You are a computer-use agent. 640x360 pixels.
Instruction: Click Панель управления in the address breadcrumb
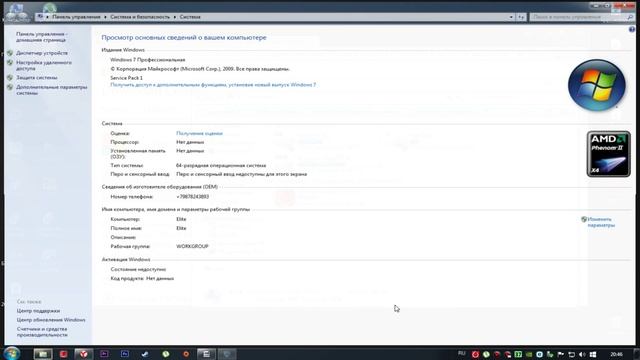76,17
